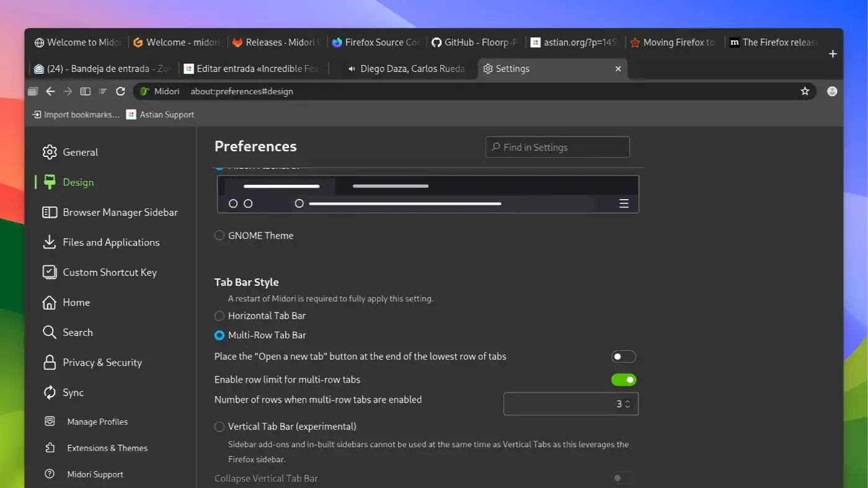Navigate forward with the forward arrow icon
This screenshot has height=488, width=868.
[x=68, y=91]
